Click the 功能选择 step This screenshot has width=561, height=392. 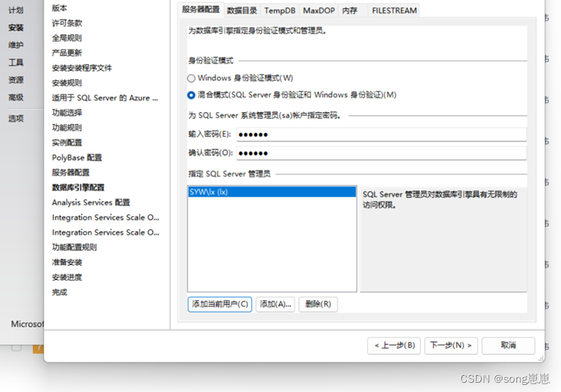pos(67,113)
